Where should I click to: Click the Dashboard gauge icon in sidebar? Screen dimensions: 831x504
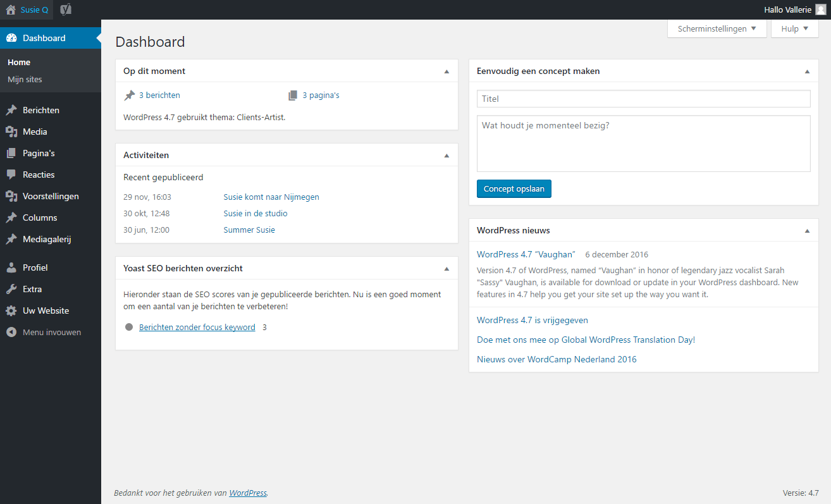coord(11,38)
